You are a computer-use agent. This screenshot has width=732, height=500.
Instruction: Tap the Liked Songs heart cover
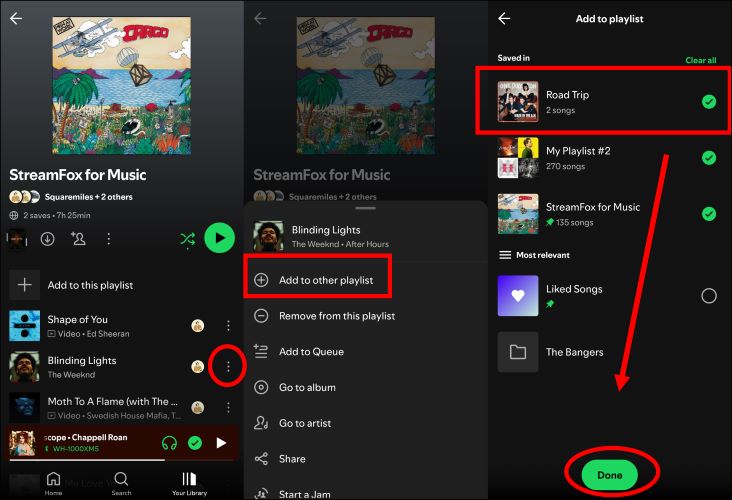coord(518,296)
